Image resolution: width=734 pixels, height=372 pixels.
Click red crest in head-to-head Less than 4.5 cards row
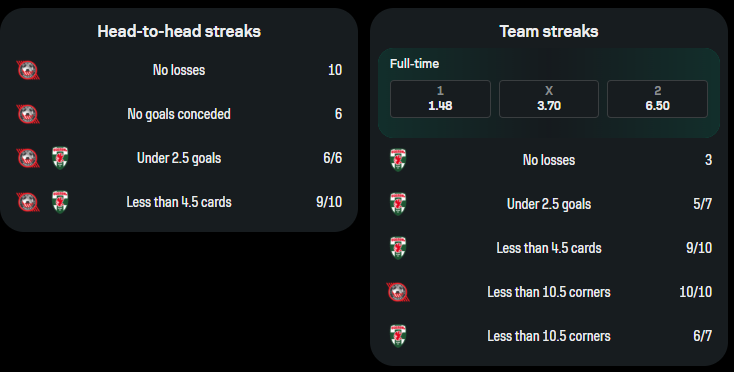pyautogui.click(x=28, y=202)
